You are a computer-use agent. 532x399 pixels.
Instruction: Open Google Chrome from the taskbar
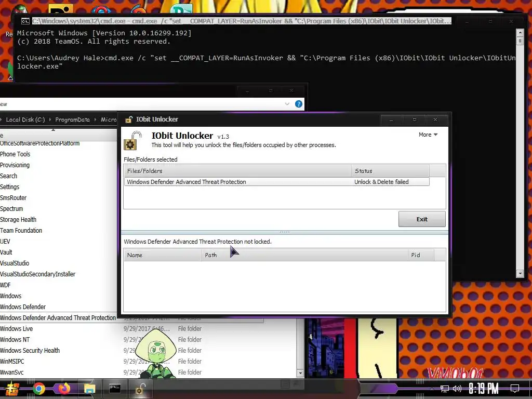click(38, 389)
